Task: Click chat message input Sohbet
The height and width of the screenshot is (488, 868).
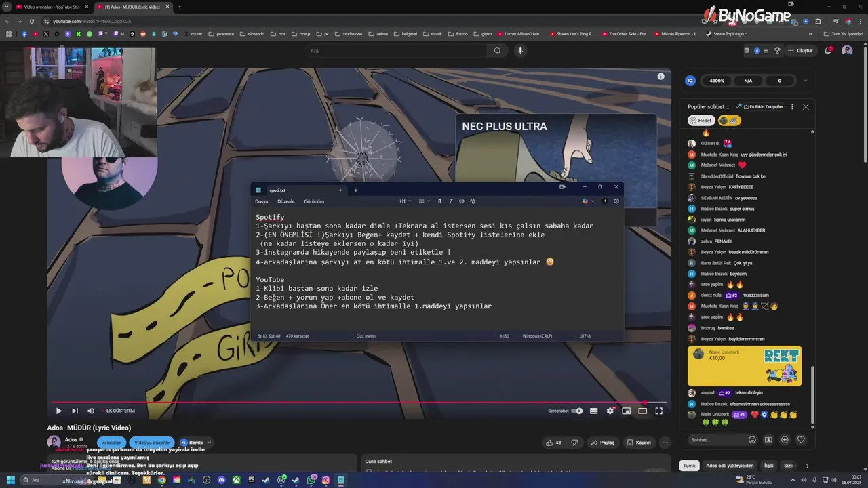Action: [x=716, y=440]
